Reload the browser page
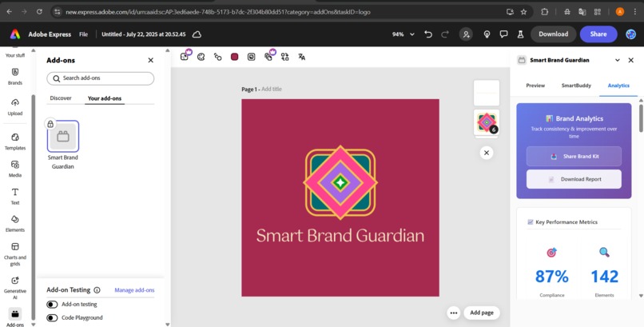 (x=39, y=12)
